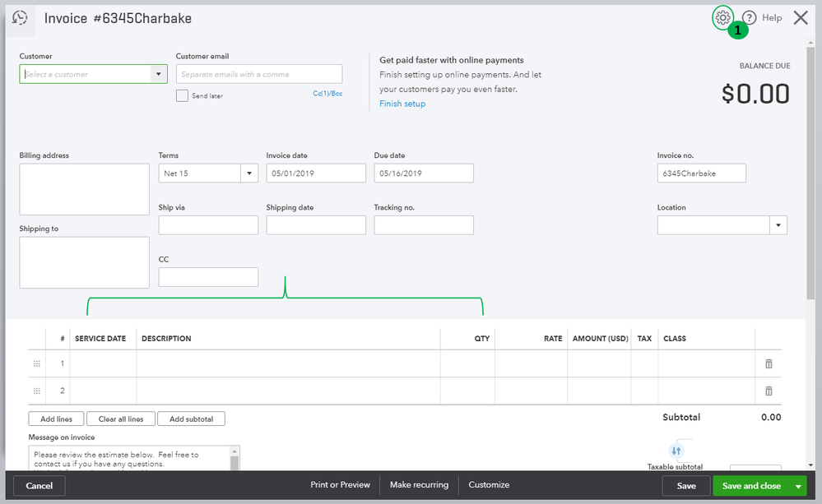Open recent transactions history icon

21,18
